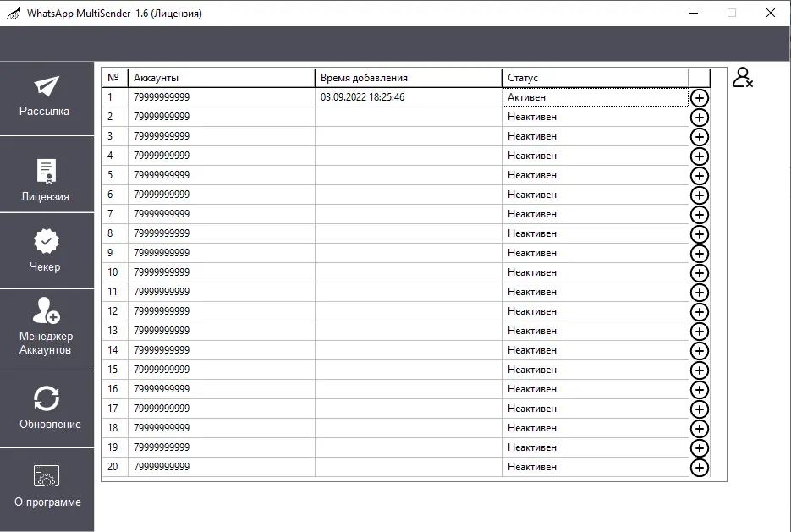Select account number in row 13
This screenshot has width=791, height=532.
click(222, 331)
